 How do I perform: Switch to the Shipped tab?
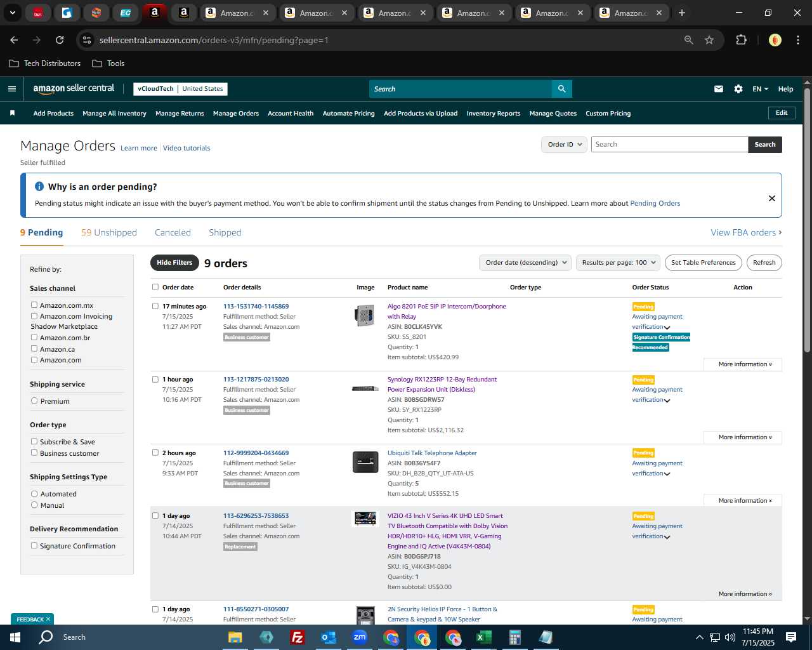(225, 232)
